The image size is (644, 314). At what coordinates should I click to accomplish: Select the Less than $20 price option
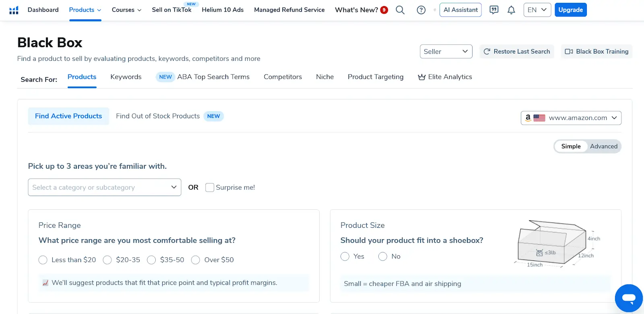point(43,260)
